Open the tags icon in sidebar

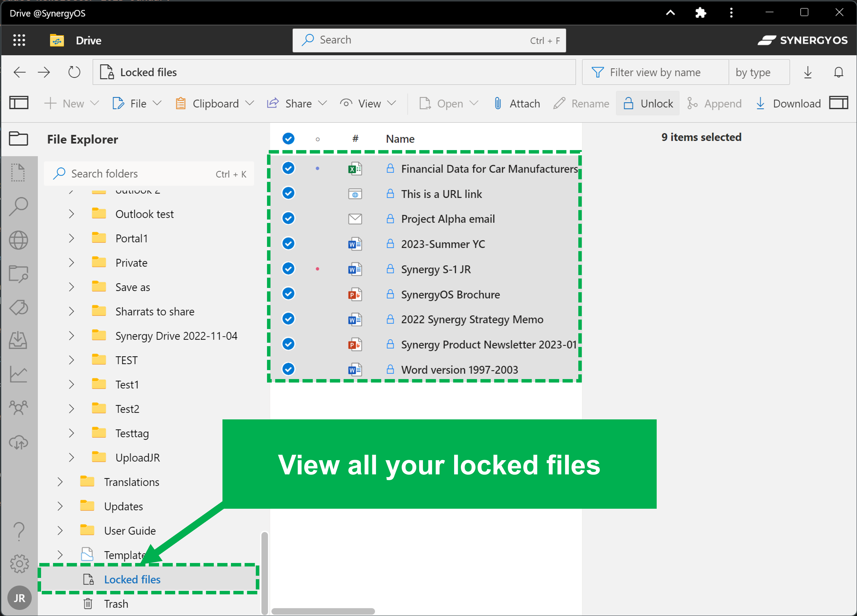pyautogui.click(x=18, y=307)
